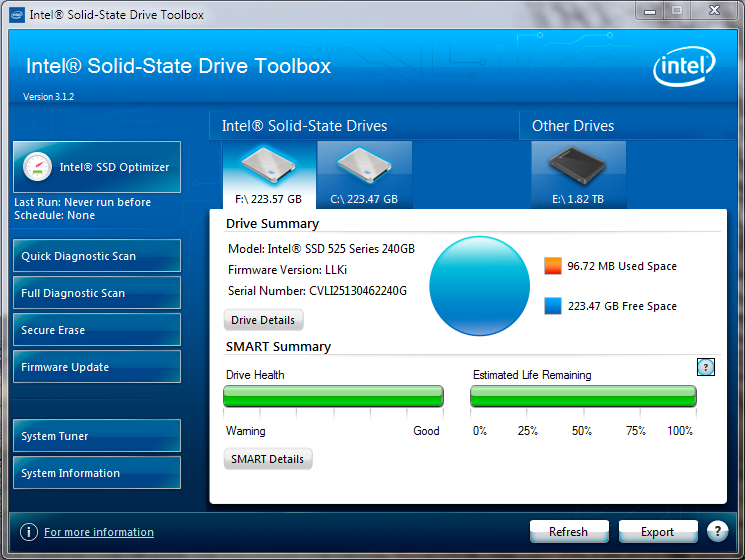Open Full Diagnostic Scan
This screenshot has height=560, width=745.
coord(96,293)
